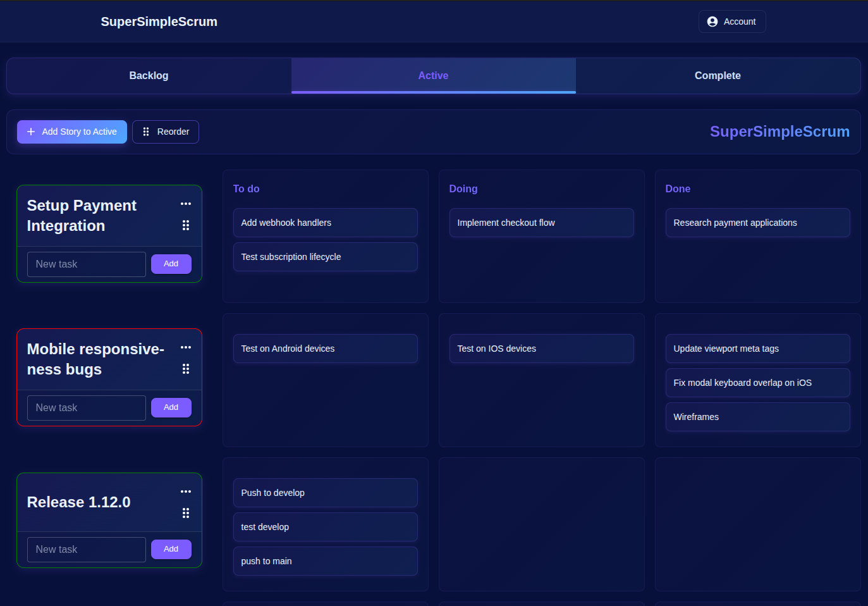
Task: Click the SuperSimpleScrum project title link
Action: click(x=779, y=132)
